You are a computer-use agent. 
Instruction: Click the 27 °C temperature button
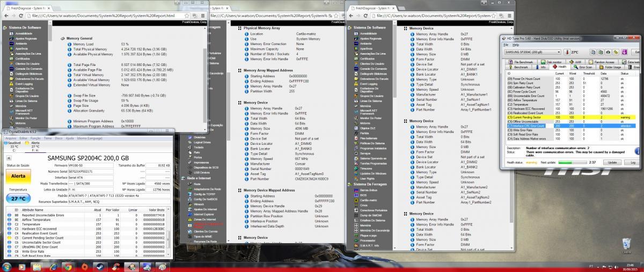(18, 198)
